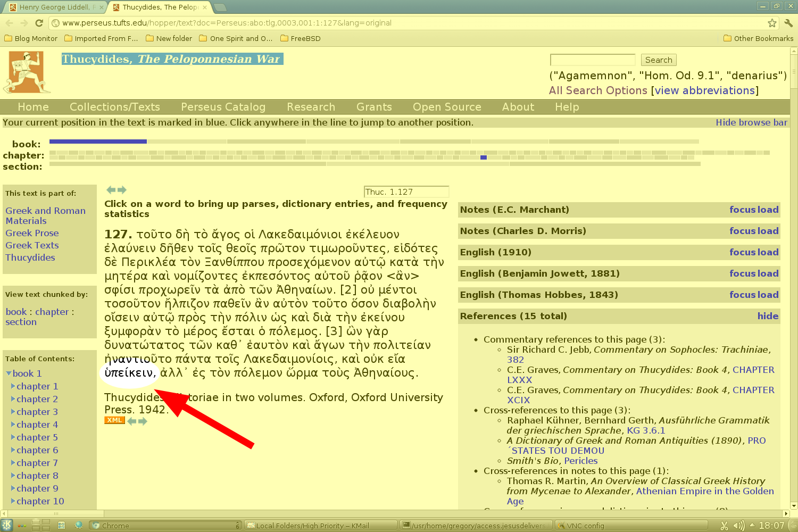Focus the Notes (E.C. Marchant) panel

(x=743, y=210)
